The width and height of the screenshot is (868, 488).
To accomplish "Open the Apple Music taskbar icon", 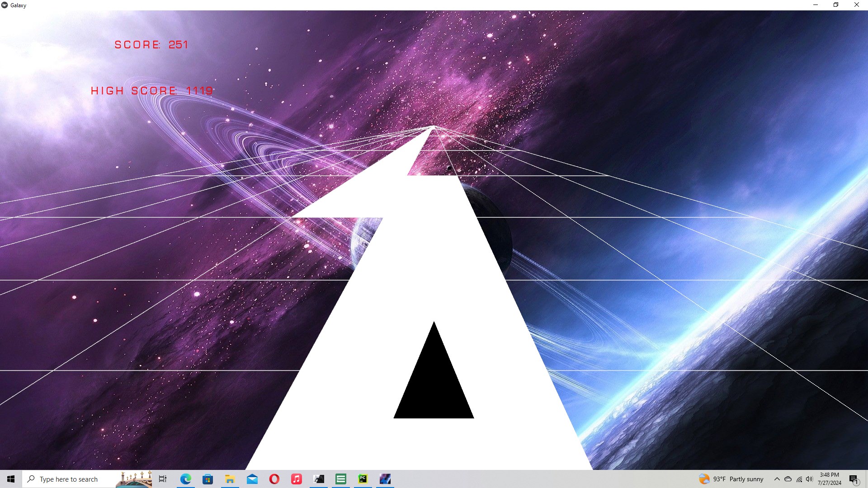I will [296, 479].
